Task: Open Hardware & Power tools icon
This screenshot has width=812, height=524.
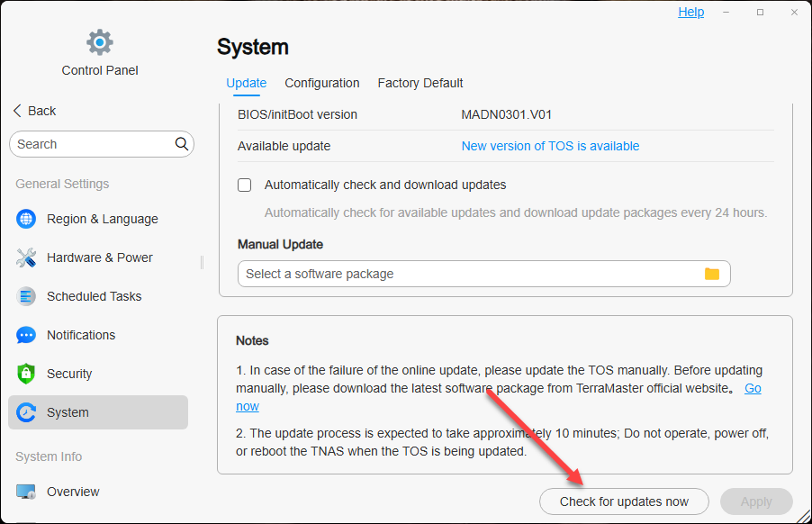Action: tap(27, 257)
